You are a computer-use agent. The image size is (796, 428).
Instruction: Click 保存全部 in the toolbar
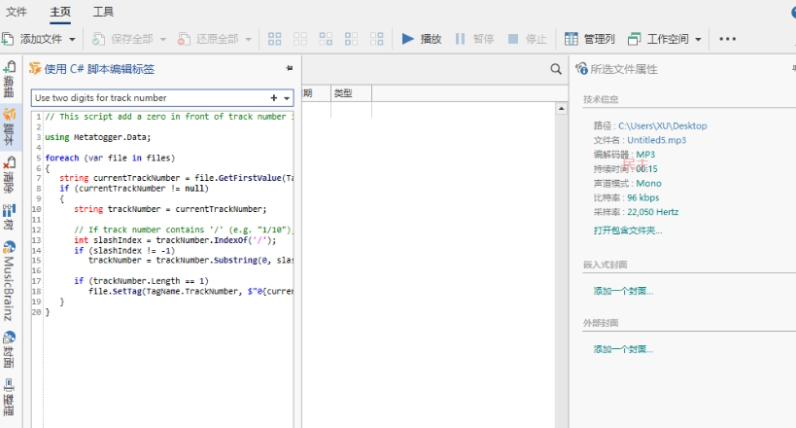123,39
